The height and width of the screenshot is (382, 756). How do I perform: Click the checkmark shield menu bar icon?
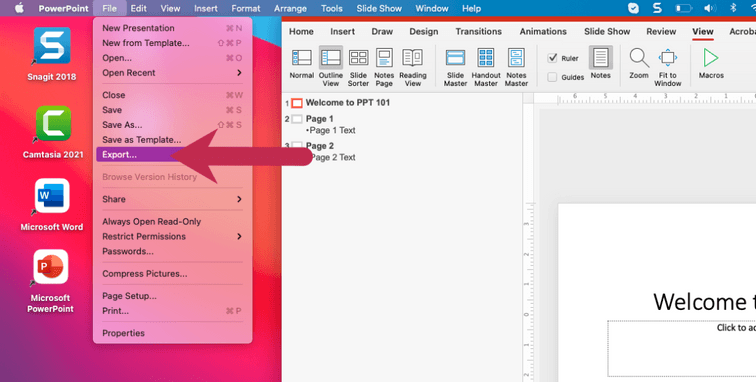pyautogui.click(x=633, y=8)
